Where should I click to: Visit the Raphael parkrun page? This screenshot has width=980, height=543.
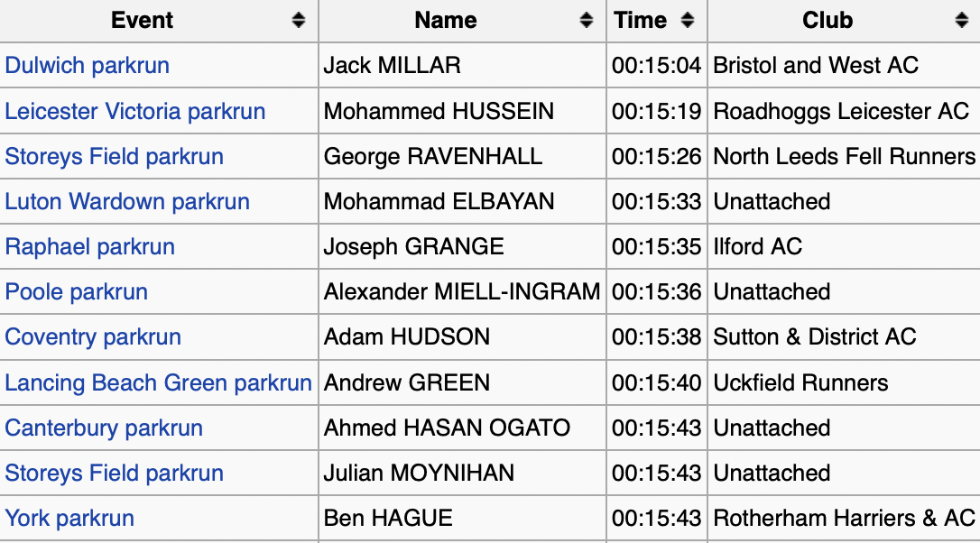click(90, 246)
